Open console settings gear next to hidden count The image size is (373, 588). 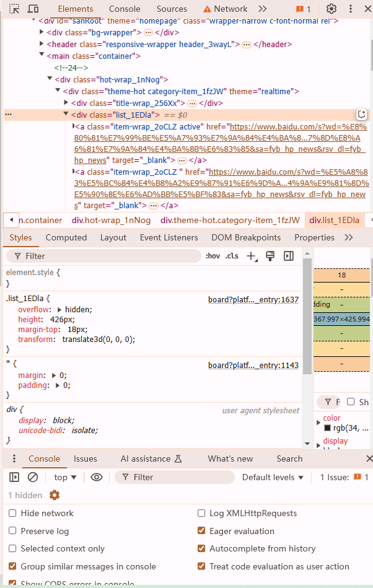pyautogui.click(x=55, y=495)
